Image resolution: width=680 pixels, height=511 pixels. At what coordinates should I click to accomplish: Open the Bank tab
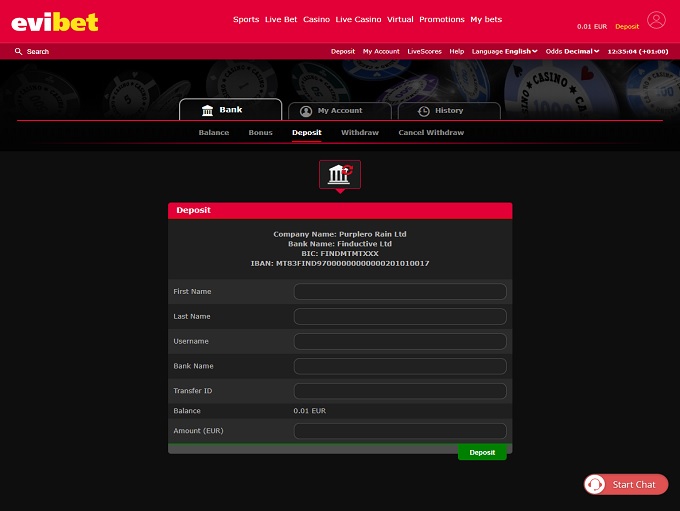coord(225,110)
